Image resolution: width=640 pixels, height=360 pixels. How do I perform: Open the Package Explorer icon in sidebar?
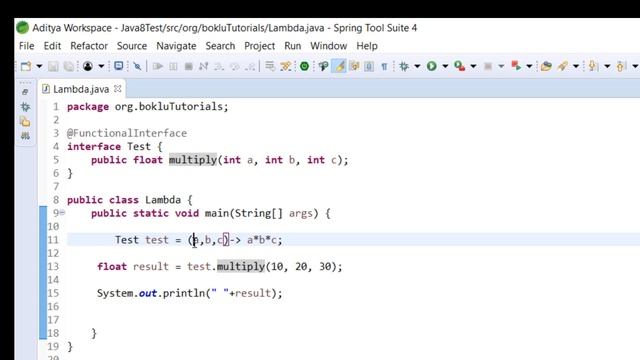(25, 121)
